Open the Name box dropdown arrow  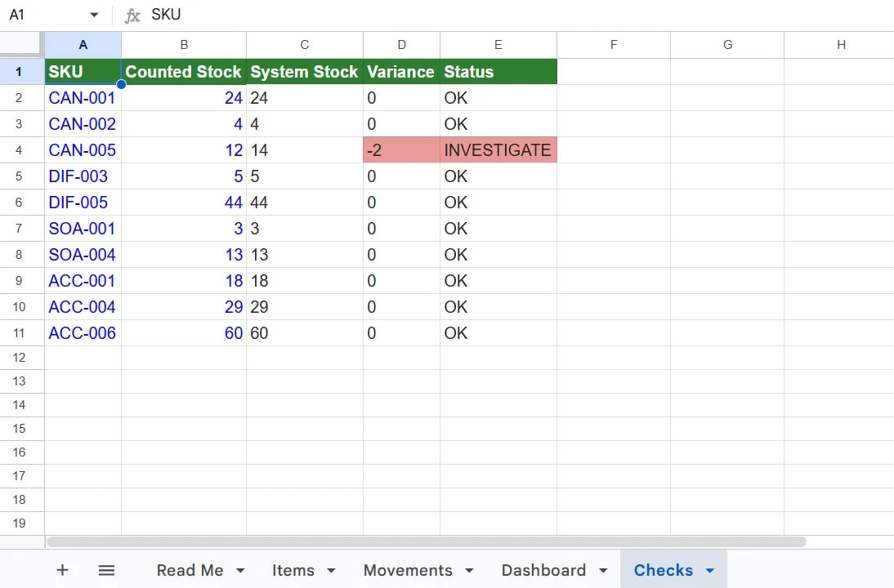(x=94, y=15)
